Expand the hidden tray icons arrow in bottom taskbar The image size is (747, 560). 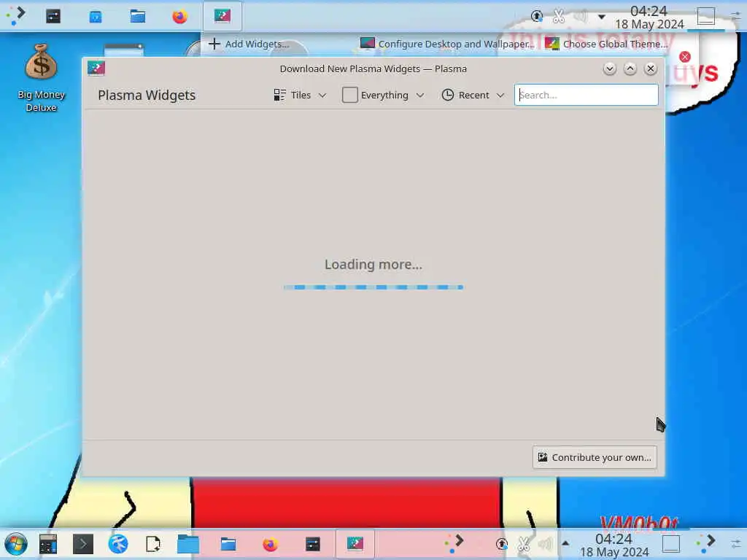click(565, 543)
